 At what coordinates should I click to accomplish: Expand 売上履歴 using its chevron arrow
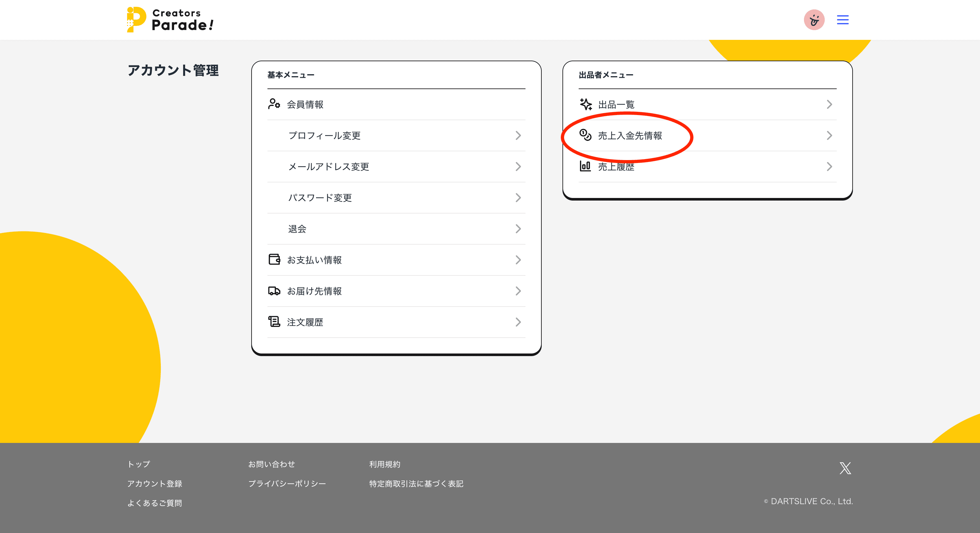[x=829, y=166]
